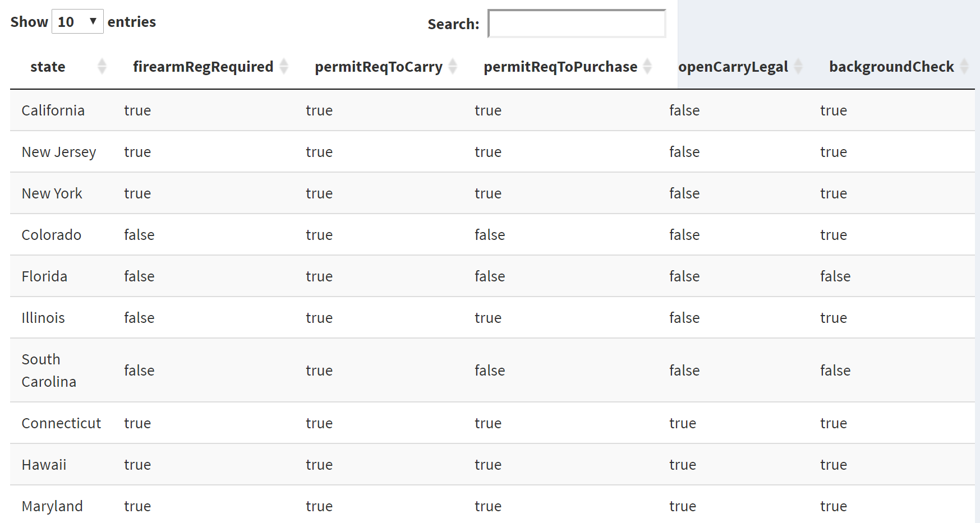Click the sort arrows beside state column

point(102,66)
